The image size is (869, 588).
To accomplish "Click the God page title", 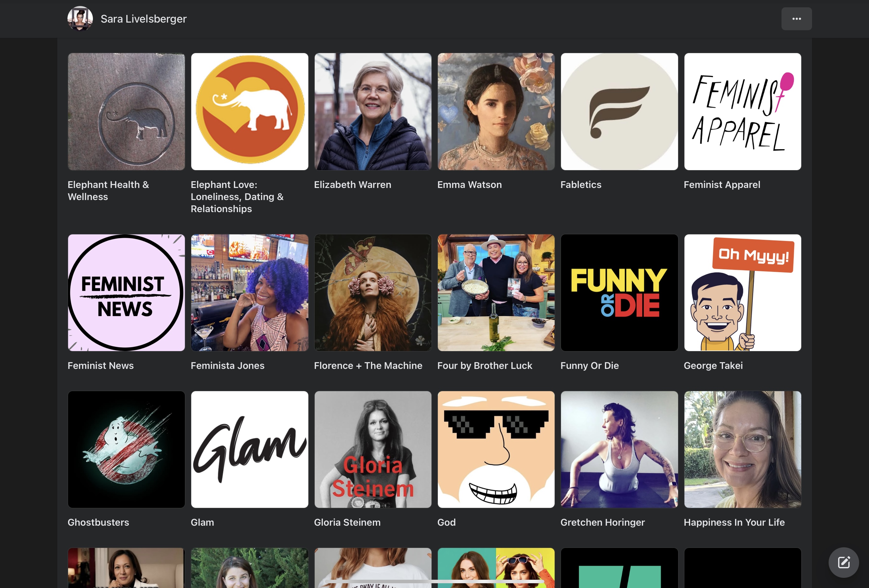I will 446,522.
